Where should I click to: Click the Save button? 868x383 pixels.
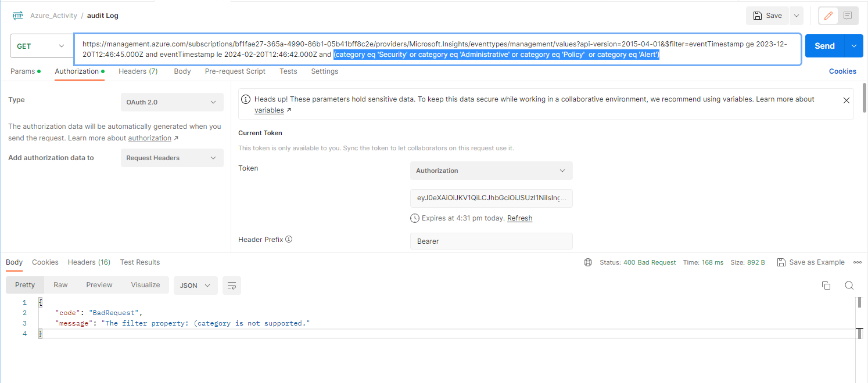(767, 16)
